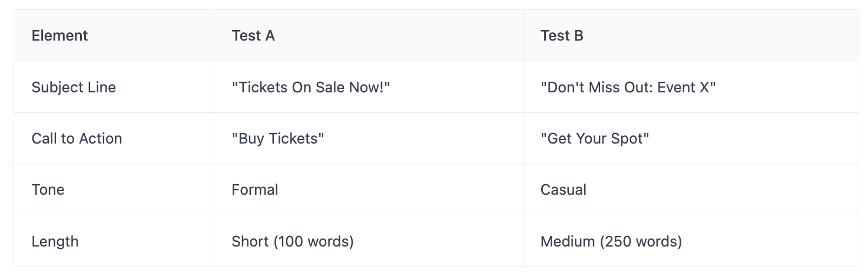Click the Element column header
Image resolution: width=868 pixels, height=273 pixels.
pos(59,35)
